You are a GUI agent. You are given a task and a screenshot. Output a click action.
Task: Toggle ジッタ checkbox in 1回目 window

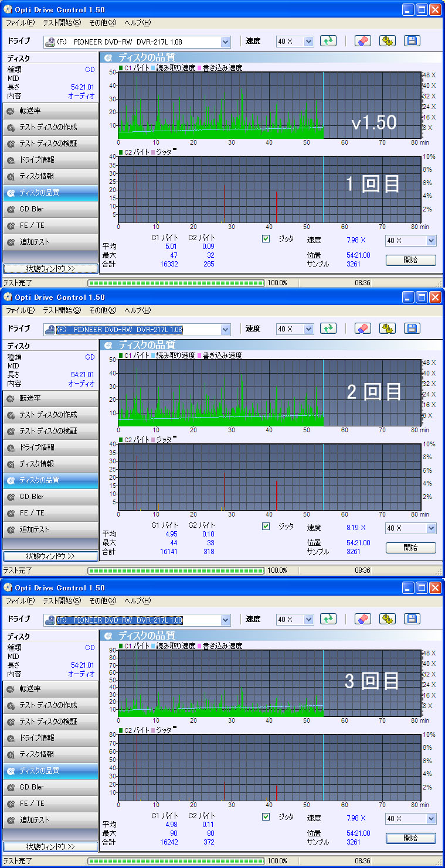(266, 239)
